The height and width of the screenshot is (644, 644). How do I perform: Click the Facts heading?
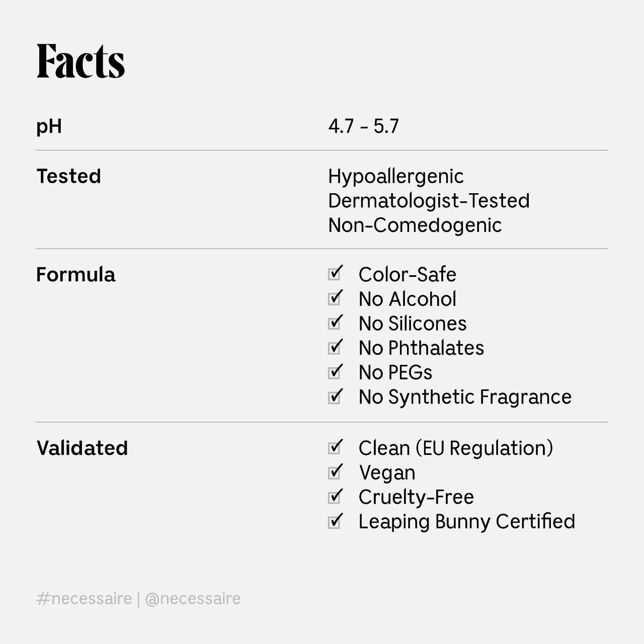pyautogui.click(x=80, y=61)
